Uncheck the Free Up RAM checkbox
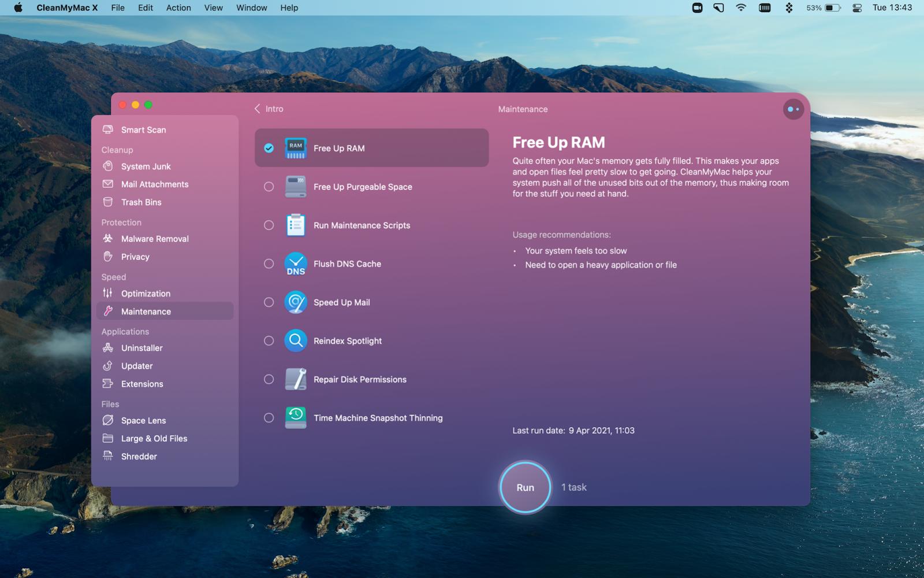Image resolution: width=924 pixels, height=578 pixels. click(269, 148)
